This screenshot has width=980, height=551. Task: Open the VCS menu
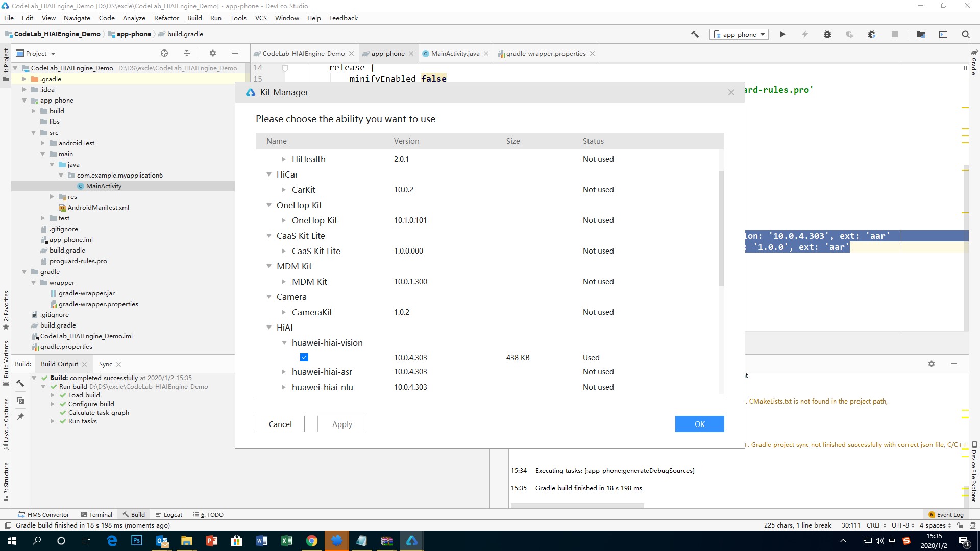pos(261,18)
